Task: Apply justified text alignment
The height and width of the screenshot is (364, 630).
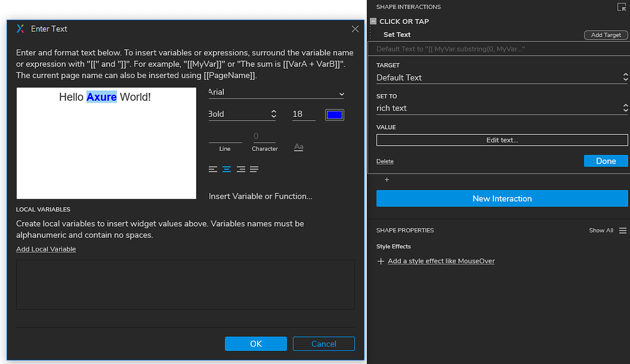Action: pyautogui.click(x=254, y=169)
